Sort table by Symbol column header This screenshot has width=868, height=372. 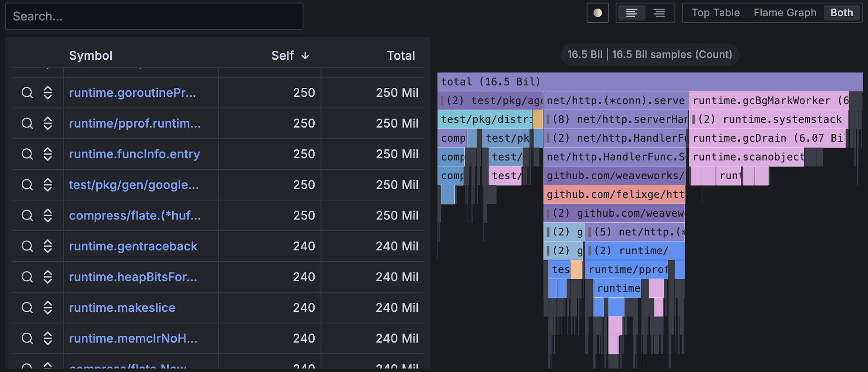tap(90, 55)
